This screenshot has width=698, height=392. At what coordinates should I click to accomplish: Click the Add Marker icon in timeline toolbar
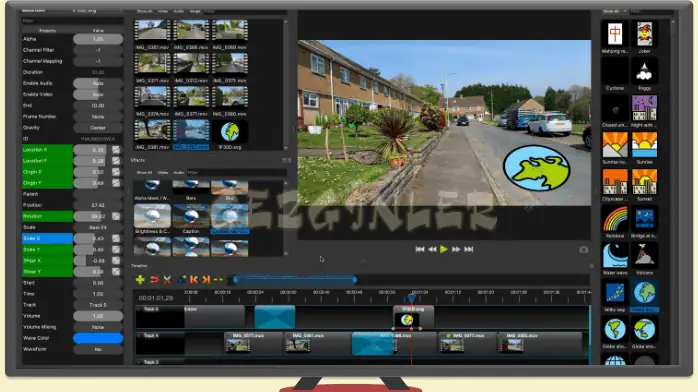[x=182, y=279]
